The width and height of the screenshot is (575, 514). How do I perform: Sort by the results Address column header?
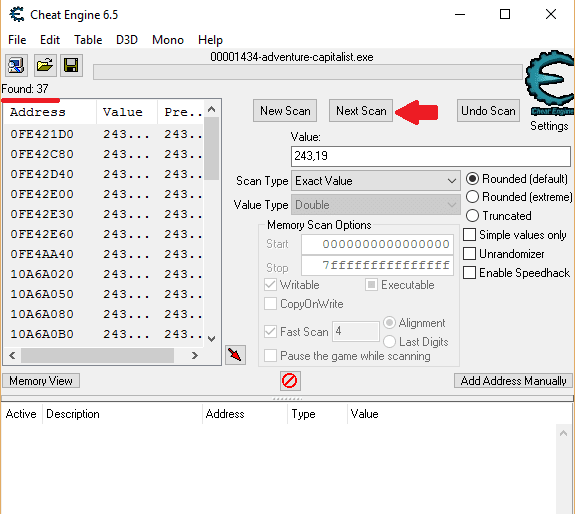pyautogui.click(x=50, y=112)
